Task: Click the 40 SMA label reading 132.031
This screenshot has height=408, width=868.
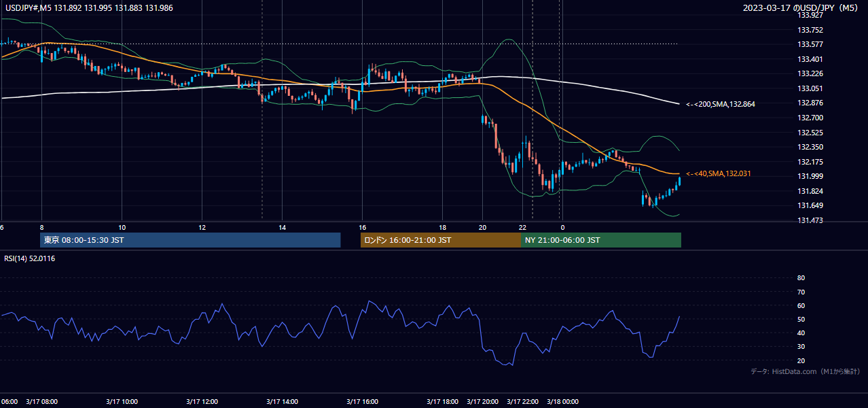Action: click(x=719, y=174)
